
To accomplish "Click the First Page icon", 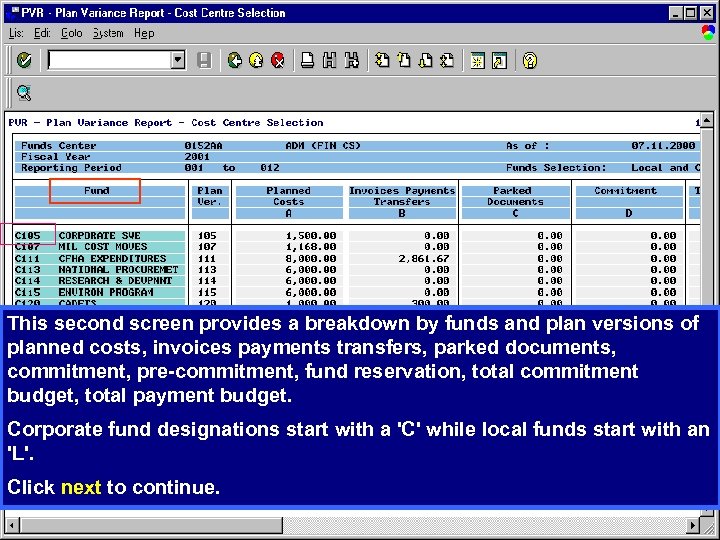I will pos(382,60).
